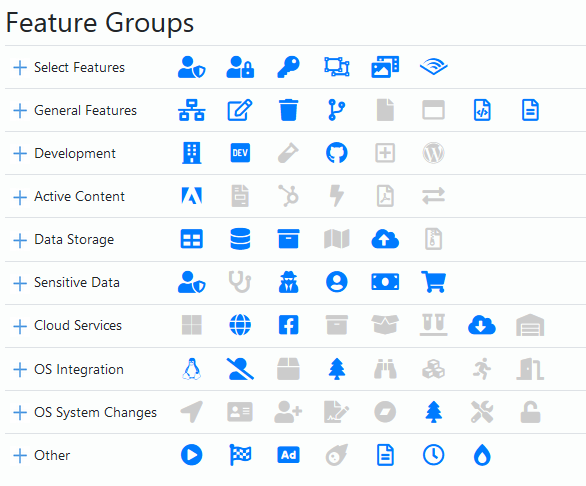Click the user circle icon in Sensitive Data
586x486 pixels.
[337, 282]
